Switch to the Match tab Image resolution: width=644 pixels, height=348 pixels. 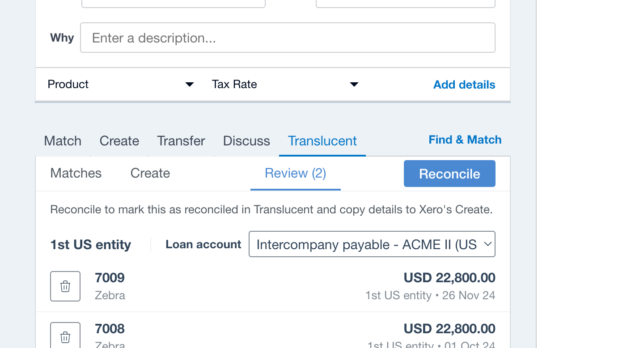tap(63, 141)
